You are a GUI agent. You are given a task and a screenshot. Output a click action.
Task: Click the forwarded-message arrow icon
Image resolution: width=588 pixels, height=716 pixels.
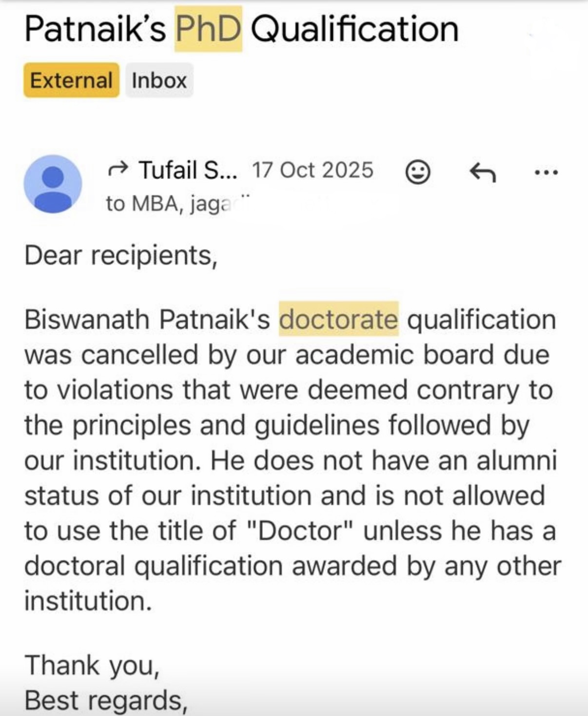[118, 170]
